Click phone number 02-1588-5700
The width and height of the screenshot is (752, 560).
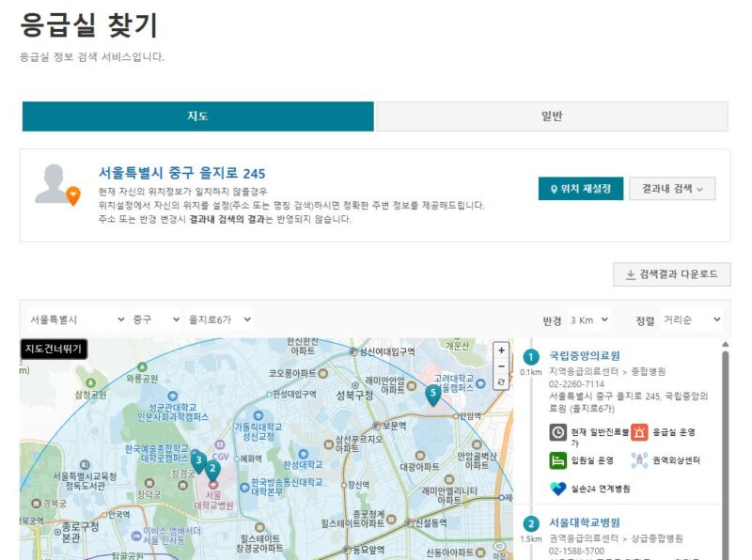(x=576, y=551)
